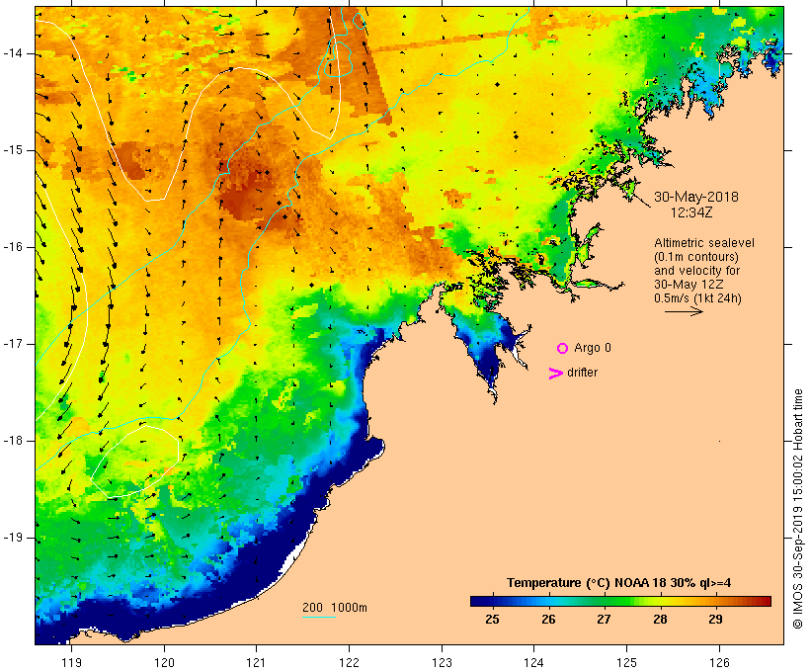
Task: Click the magenta drifter legend marker
Action: 555,374
